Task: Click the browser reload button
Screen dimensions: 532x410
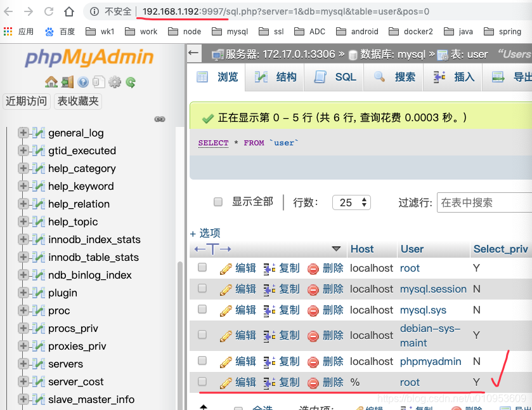Action: pyautogui.click(x=49, y=11)
